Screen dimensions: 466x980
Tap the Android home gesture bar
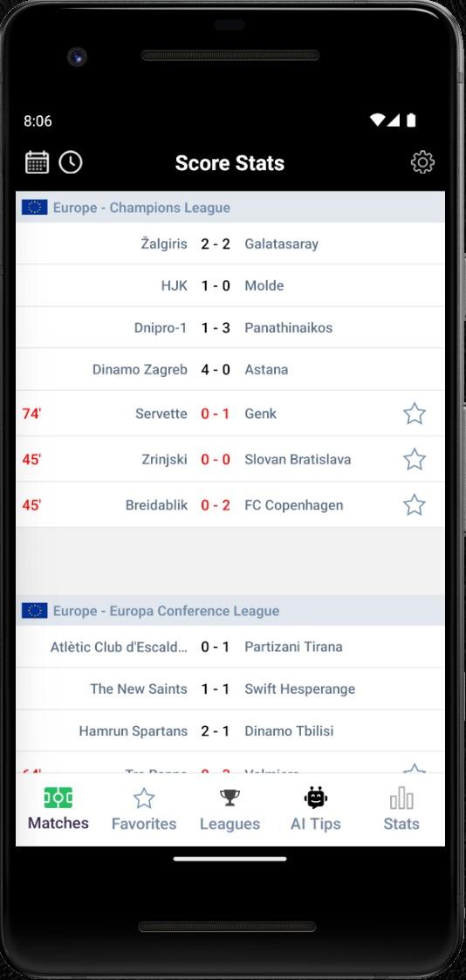[x=230, y=859]
